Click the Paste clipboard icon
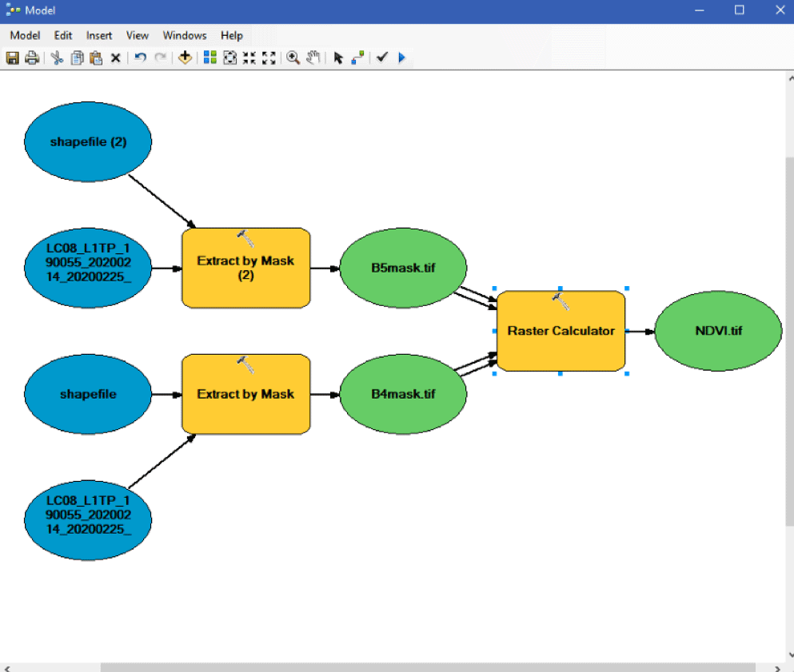 (96, 58)
